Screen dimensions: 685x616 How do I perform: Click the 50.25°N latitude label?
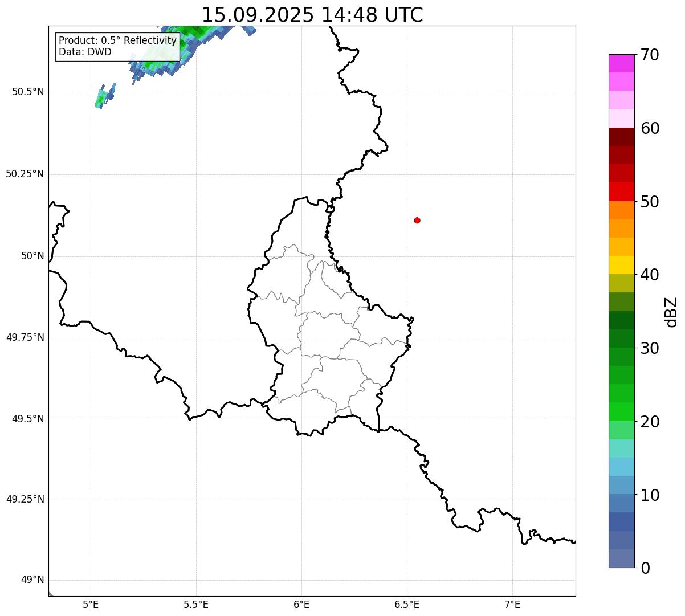click(25, 174)
